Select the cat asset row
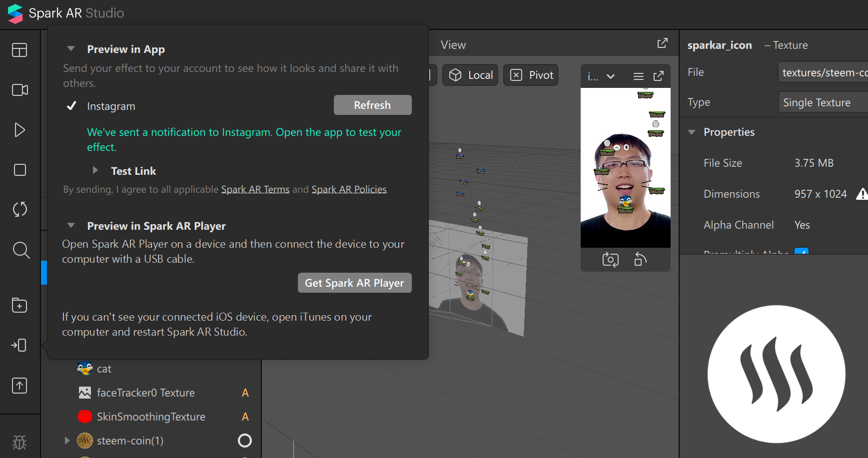 (151, 369)
